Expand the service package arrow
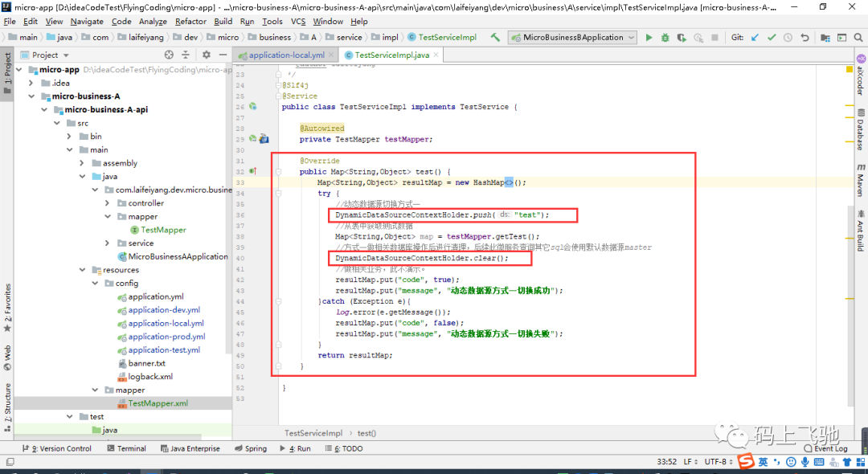The width and height of the screenshot is (868, 474). [x=108, y=243]
